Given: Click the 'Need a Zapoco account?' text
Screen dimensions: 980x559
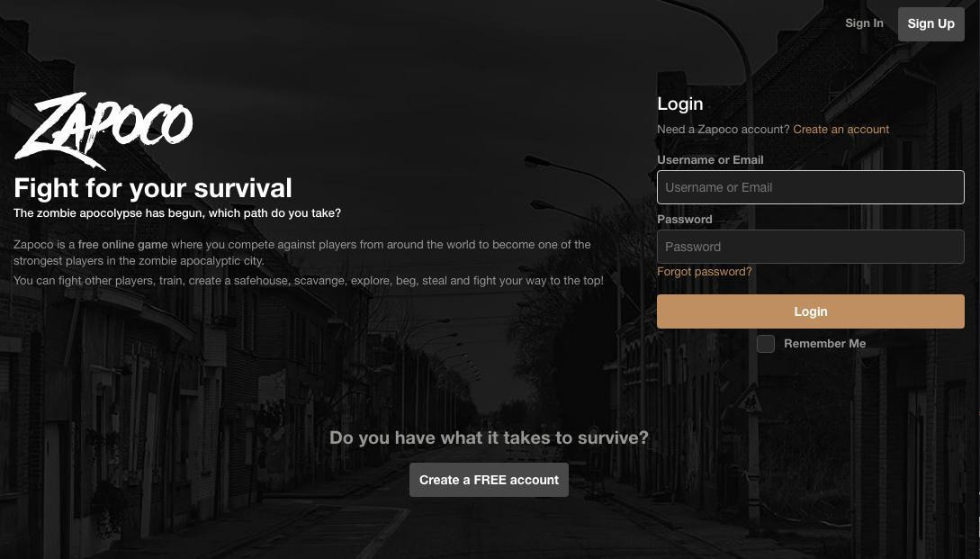Looking at the screenshot, I should (723, 130).
